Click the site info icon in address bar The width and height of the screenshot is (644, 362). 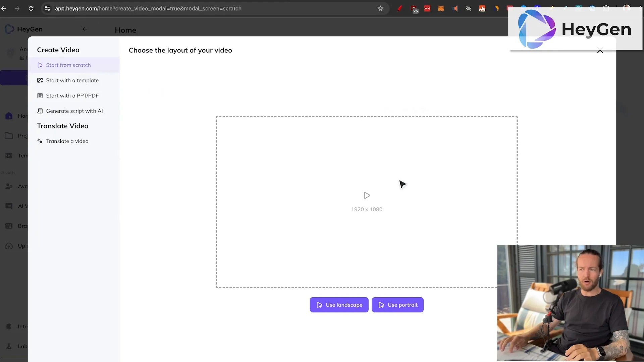coord(48,8)
